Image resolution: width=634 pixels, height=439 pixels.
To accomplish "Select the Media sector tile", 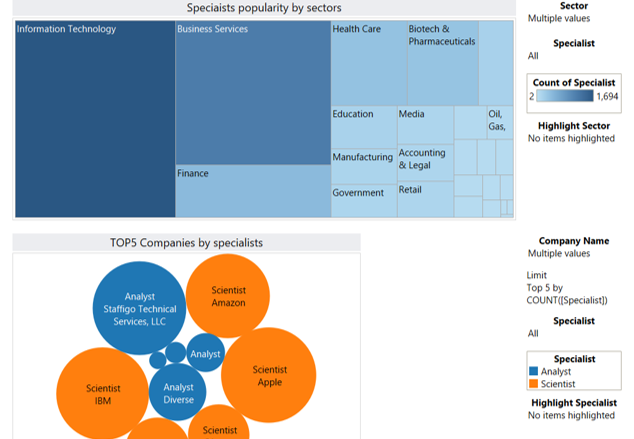I will tap(425, 125).
